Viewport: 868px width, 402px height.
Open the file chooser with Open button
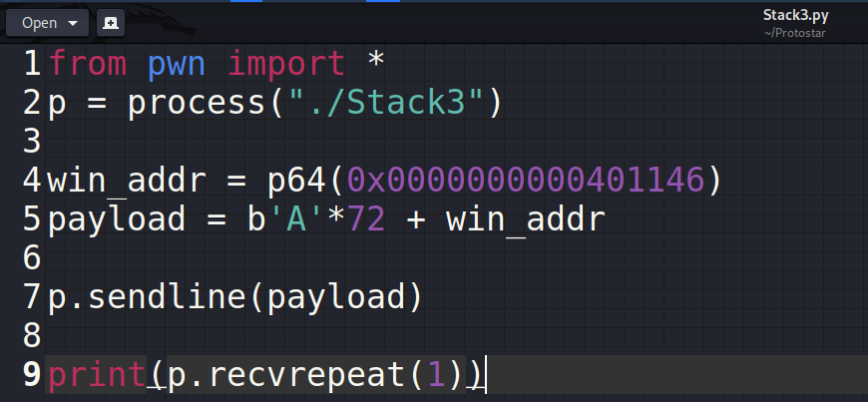pyautogui.click(x=47, y=23)
